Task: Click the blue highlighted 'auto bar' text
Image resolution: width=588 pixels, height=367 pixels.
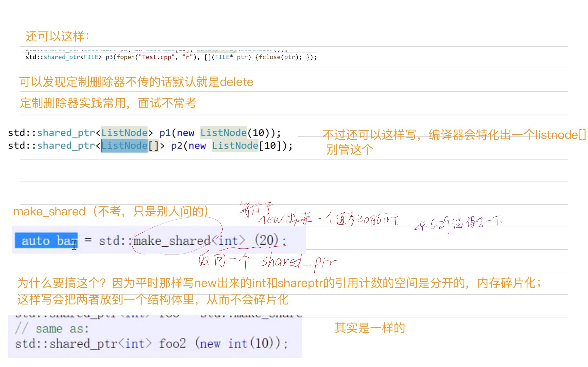Action: coord(46,240)
